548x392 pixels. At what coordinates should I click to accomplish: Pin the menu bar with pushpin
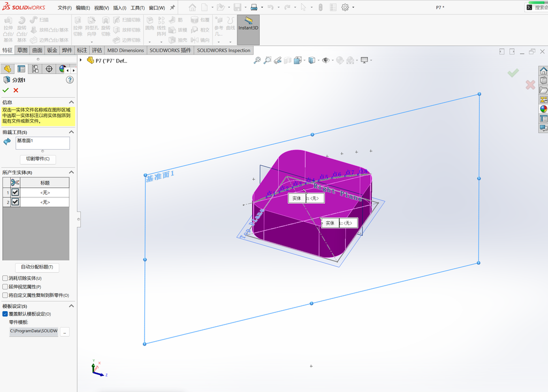172,7
